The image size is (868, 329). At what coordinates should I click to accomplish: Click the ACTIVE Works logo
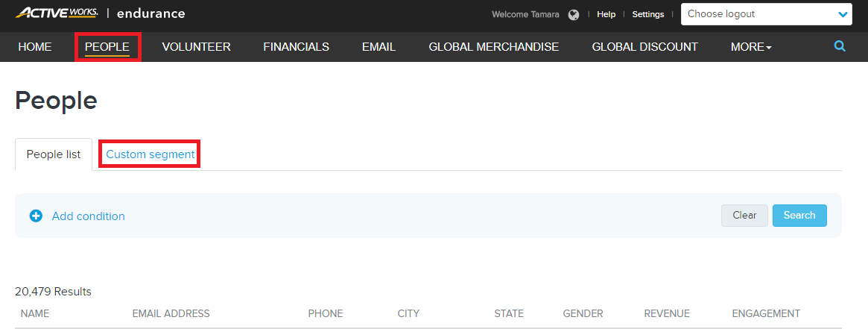click(57, 13)
